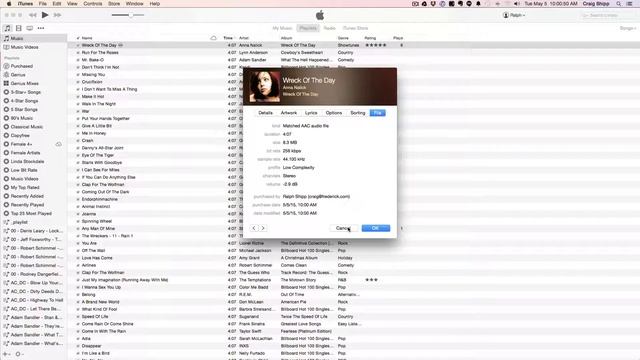Select Music Videos in the sidebar
640x360 pixels.
pyautogui.click(x=24, y=47)
